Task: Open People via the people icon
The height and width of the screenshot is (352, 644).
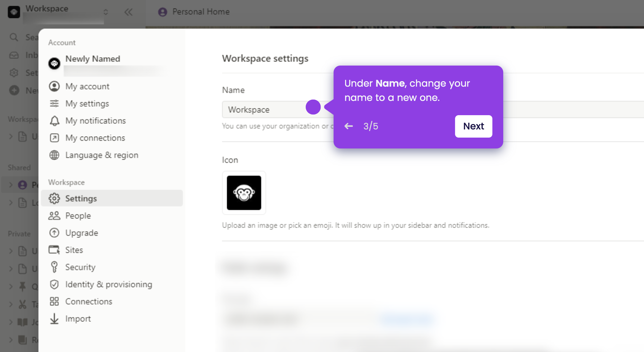Action: [54, 215]
